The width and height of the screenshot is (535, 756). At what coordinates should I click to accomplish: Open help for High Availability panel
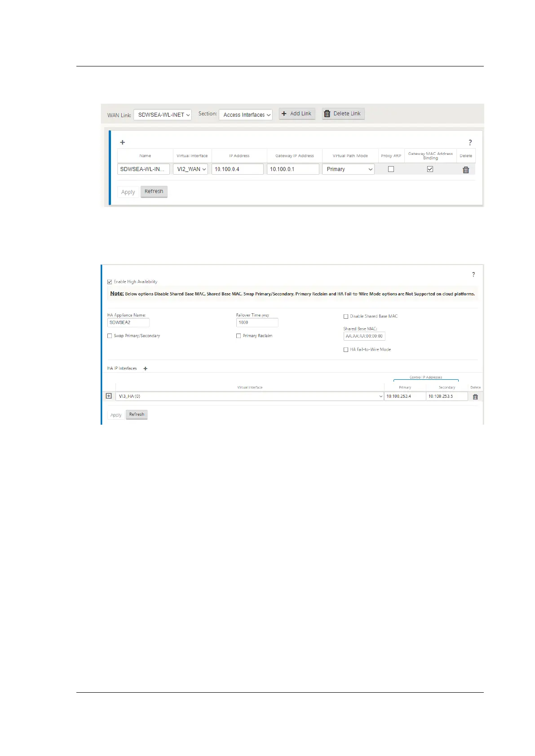coord(473,274)
